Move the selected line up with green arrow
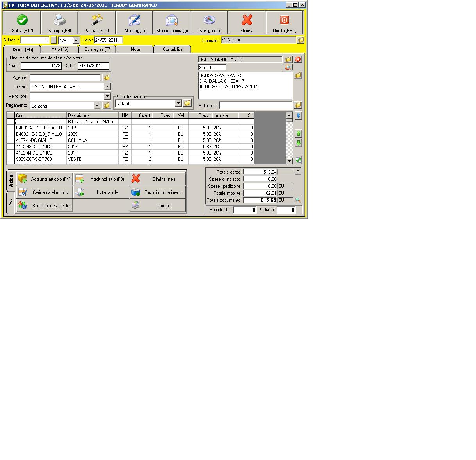Screen dimensions: 476x460 pos(298,134)
